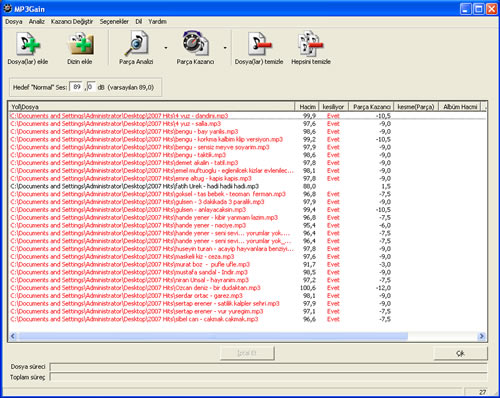Select the row 'bengu - taktik.mp3'
Image resolution: width=500 pixels, height=398 pixels.
point(247,155)
